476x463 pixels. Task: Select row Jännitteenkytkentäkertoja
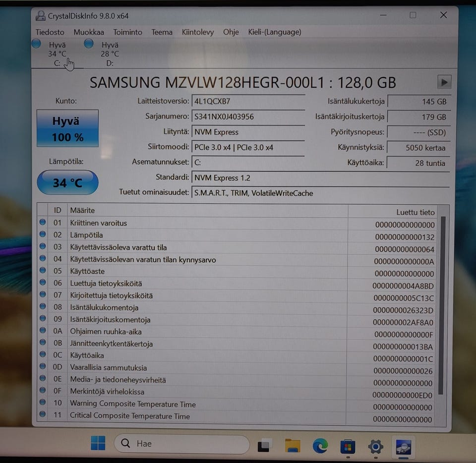[237, 344]
